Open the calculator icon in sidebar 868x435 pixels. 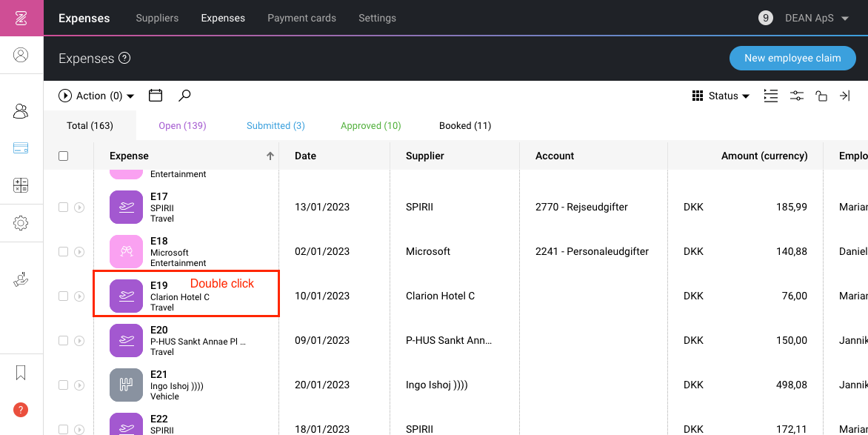pyautogui.click(x=21, y=185)
